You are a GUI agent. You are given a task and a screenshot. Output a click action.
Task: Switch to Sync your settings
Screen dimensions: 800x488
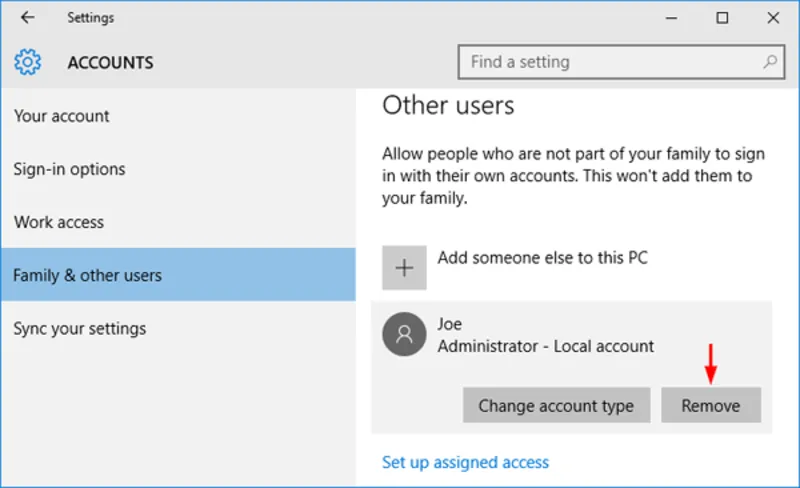pos(80,328)
